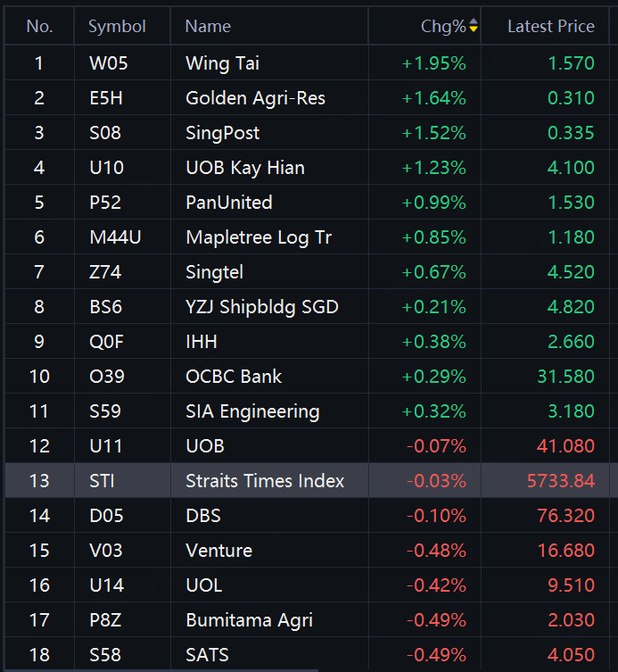Click UOB Kay Hian change +1.23%
The height and width of the screenshot is (672, 618).
(433, 168)
